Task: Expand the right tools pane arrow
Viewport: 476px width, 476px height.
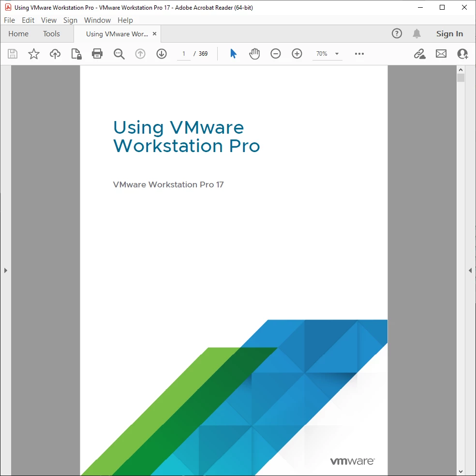Action: point(470,270)
